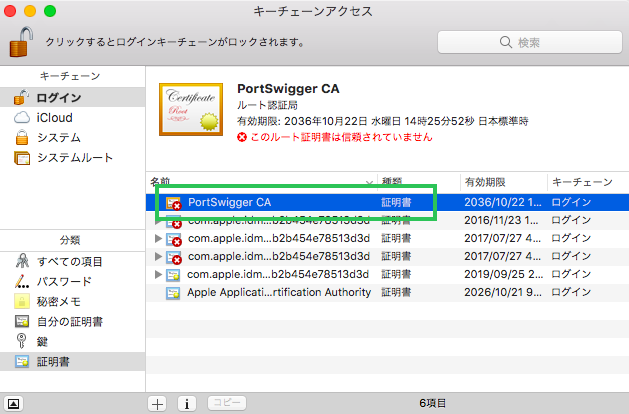
Task: Click the システムルート certificate folder icon
Action: 22,158
